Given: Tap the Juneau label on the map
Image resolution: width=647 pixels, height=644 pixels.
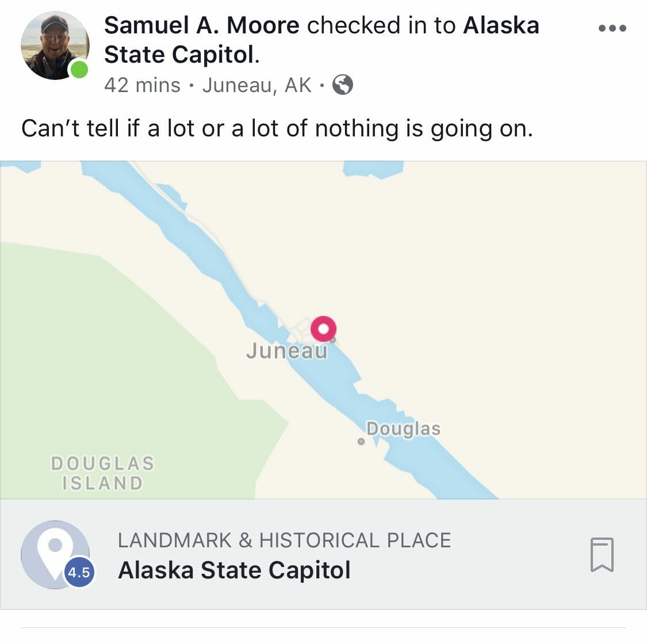Looking at the screenshot, I should [x=287, y=351].
